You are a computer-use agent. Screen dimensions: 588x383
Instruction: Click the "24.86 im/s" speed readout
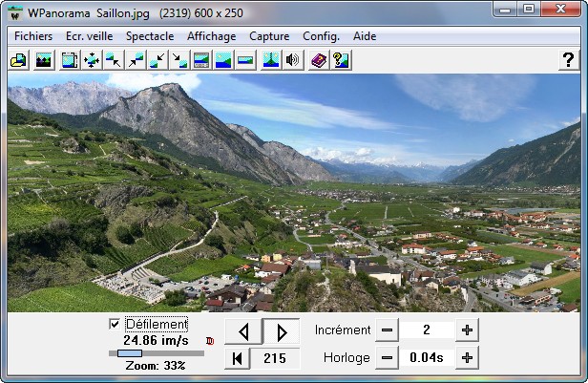156,341
